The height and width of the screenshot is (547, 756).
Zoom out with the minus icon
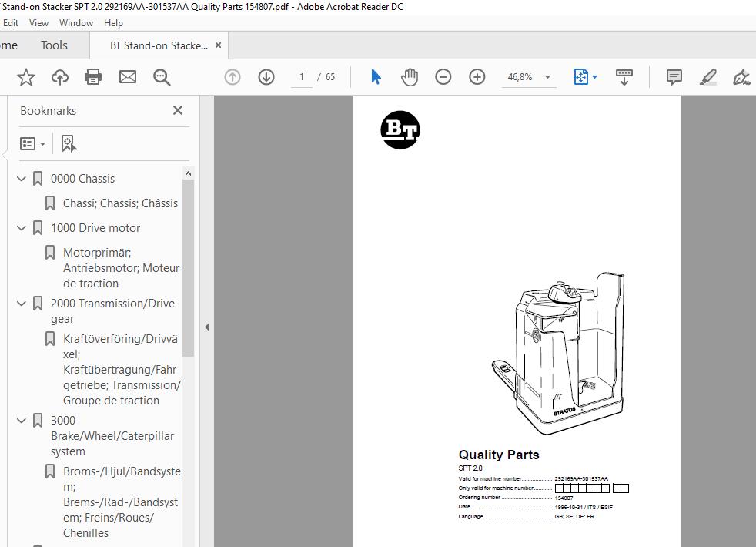pos(443,77)
